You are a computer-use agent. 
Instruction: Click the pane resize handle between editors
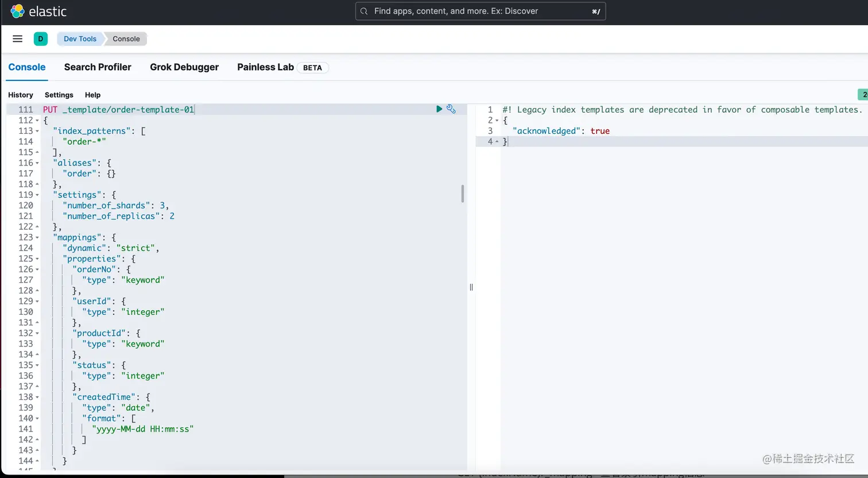471,287
